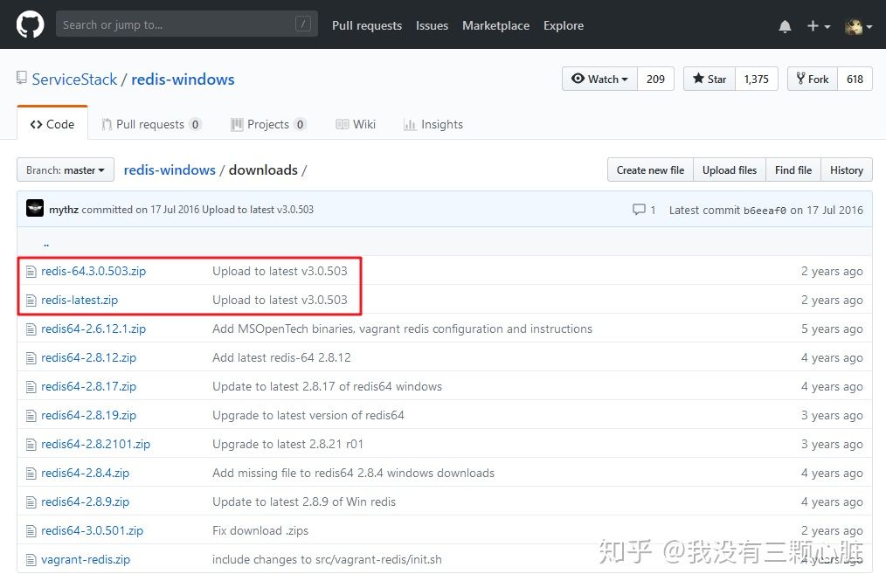Expand the plus create-new dropdown
This screenshot has width=886, height=588.
(x=818, y=26)
